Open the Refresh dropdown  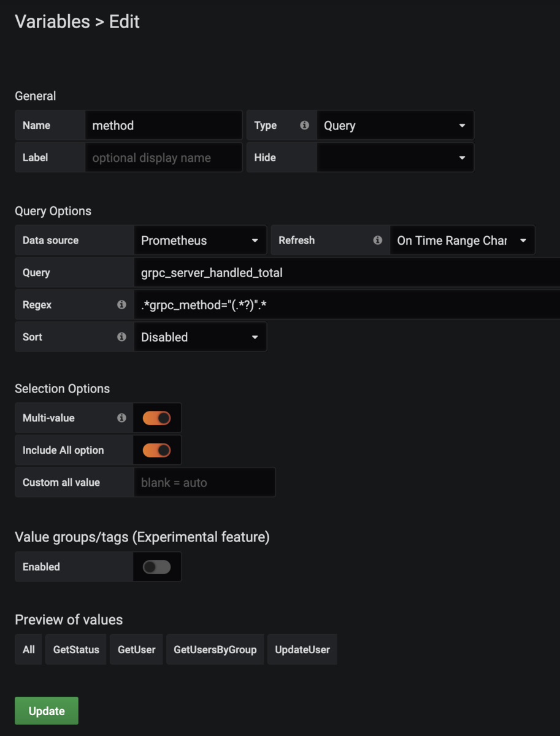click(x=461, y=240)
